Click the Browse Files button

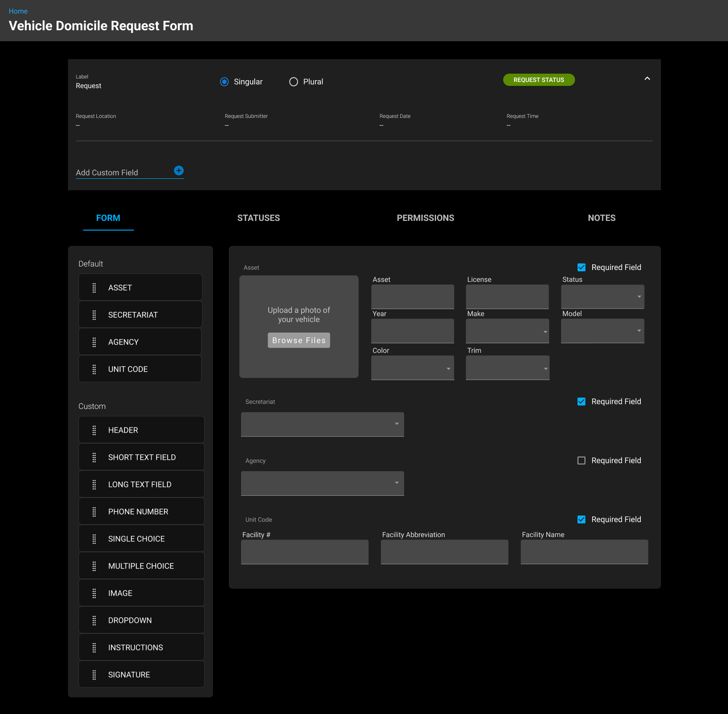tap(299, 341)
